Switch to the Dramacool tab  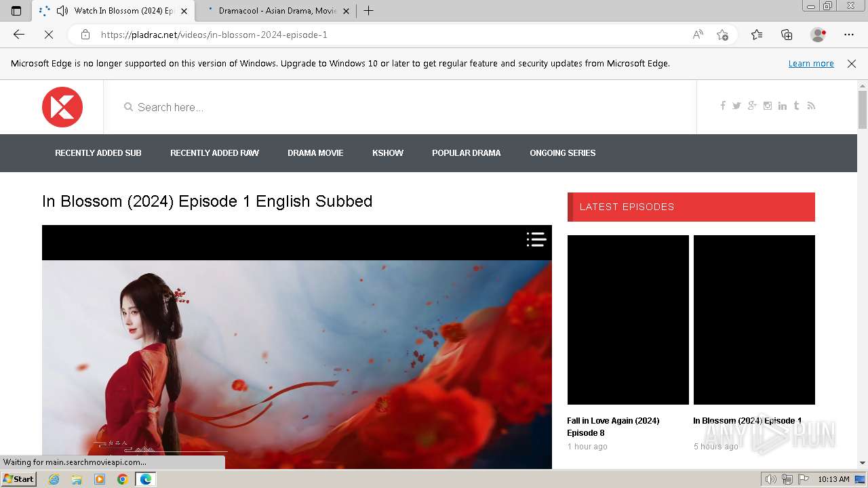pos(277,11)
